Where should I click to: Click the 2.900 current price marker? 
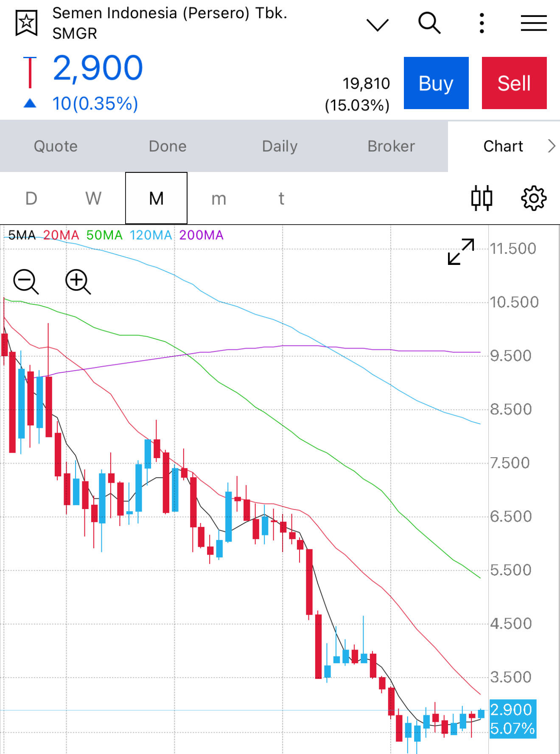(x=512, y=718)
